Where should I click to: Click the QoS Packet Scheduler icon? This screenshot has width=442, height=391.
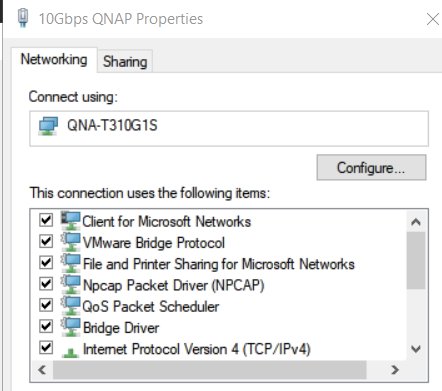tap(71, 306)
